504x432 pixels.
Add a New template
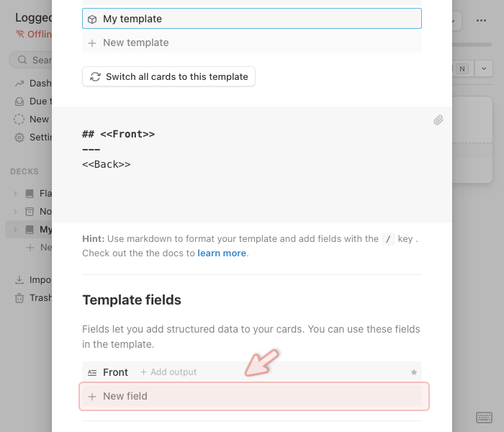point(135,42)
